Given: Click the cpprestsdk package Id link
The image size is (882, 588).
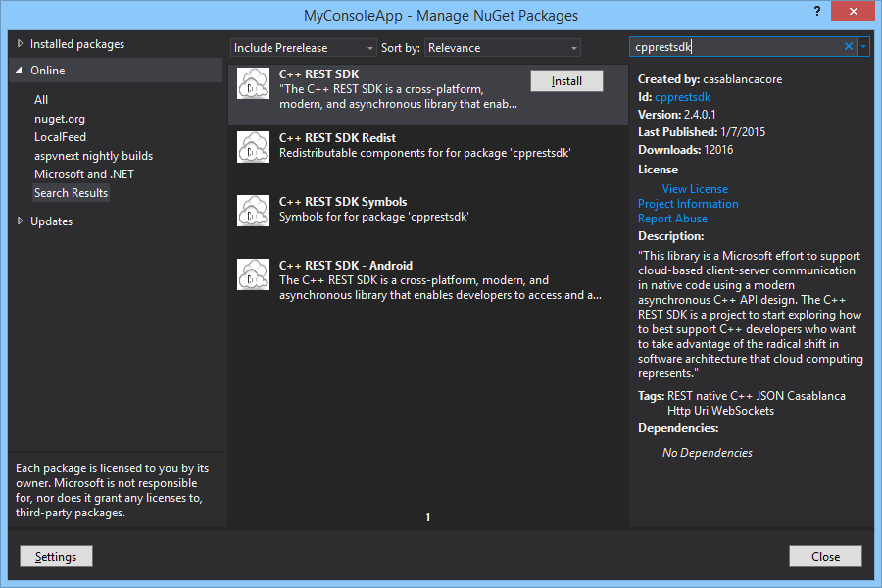Looking at the screenshot, I should coord(682,96).
